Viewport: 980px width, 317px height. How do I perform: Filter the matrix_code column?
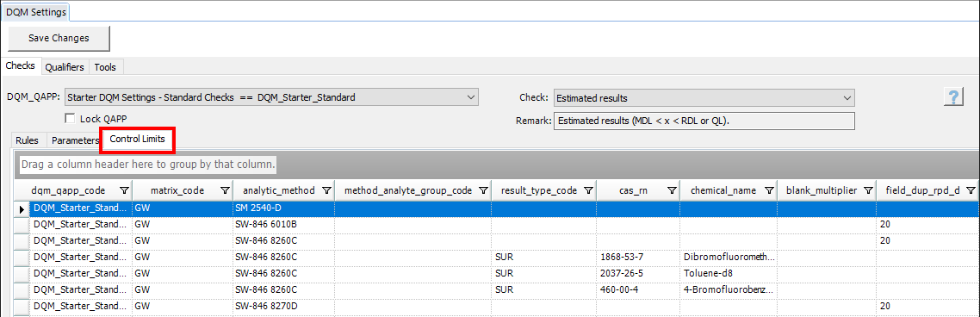tap(225, 190)
